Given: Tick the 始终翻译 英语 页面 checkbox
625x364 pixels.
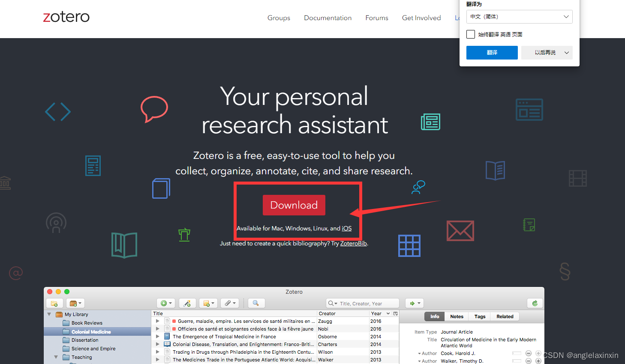Looking at the screenshot, I should click(471, 34).
